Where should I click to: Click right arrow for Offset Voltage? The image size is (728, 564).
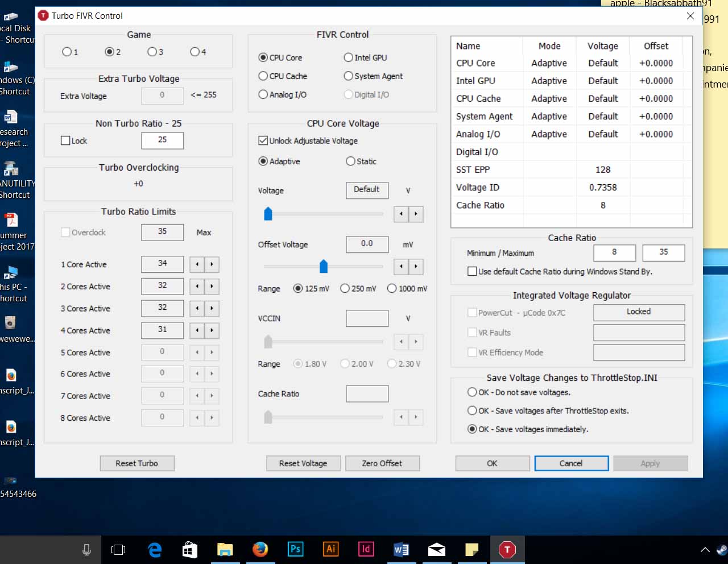point(416,267)
